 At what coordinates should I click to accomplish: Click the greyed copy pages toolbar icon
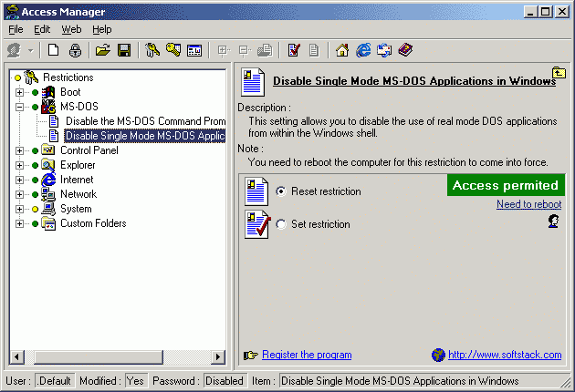[265, 50]
